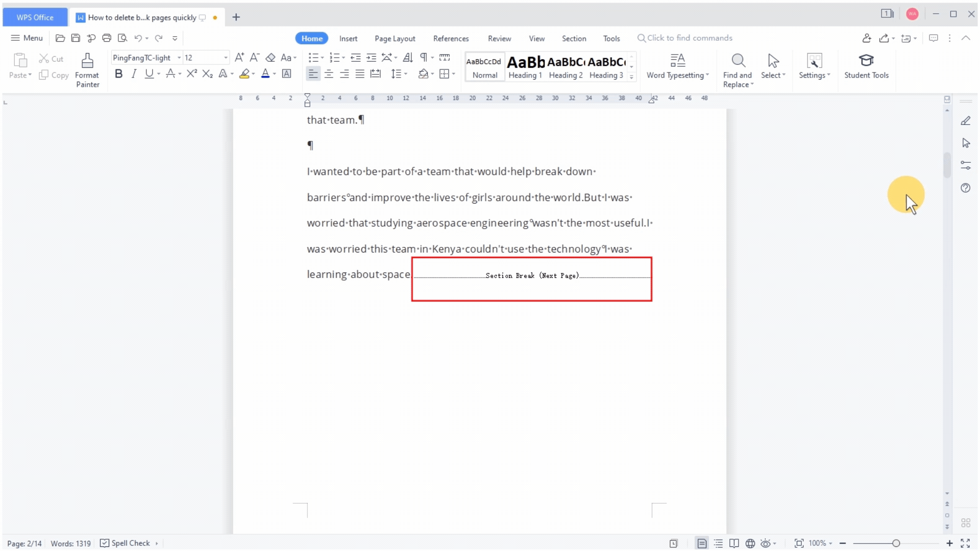Click the highlight color swatch

pos(244,74)
